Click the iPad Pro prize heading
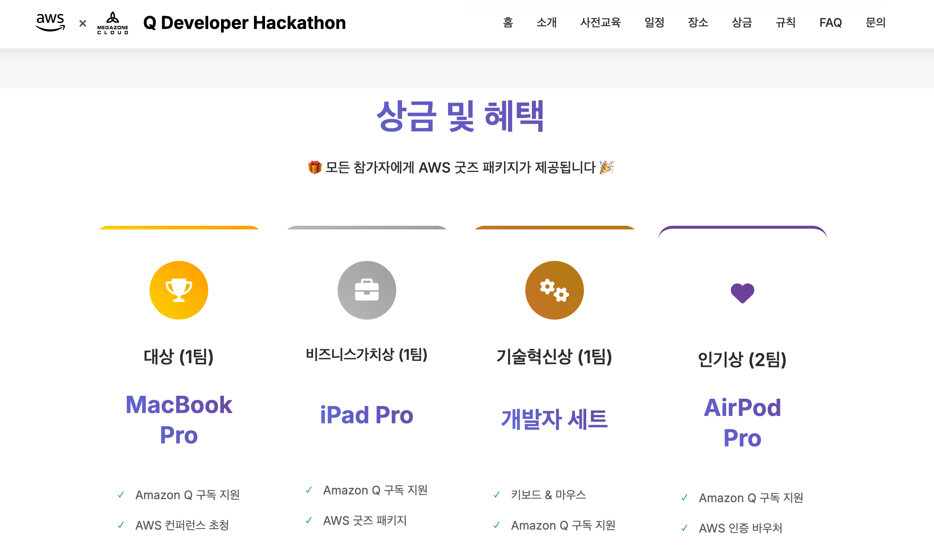This screenshot has width=934, height=560. [367, 415]
